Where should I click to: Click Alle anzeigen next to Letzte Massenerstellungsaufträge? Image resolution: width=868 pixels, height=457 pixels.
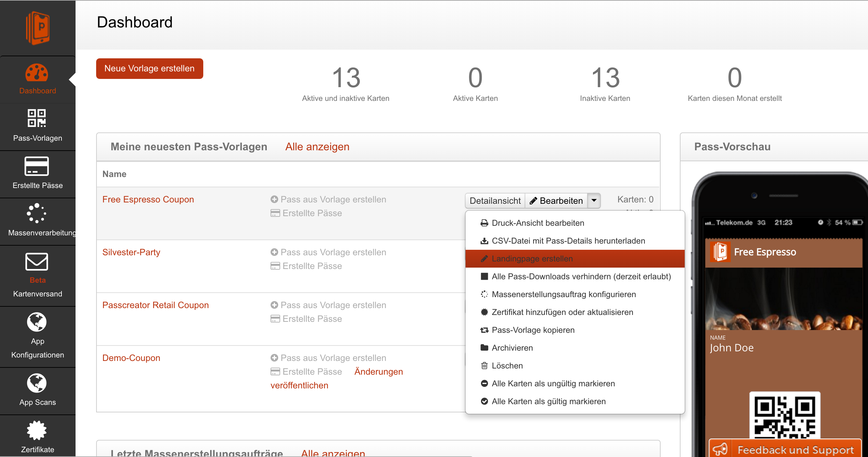333,453
